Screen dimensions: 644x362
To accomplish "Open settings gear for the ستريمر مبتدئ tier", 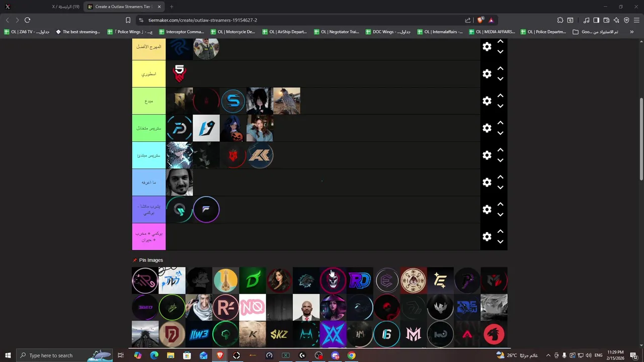I will coord(487,155).
